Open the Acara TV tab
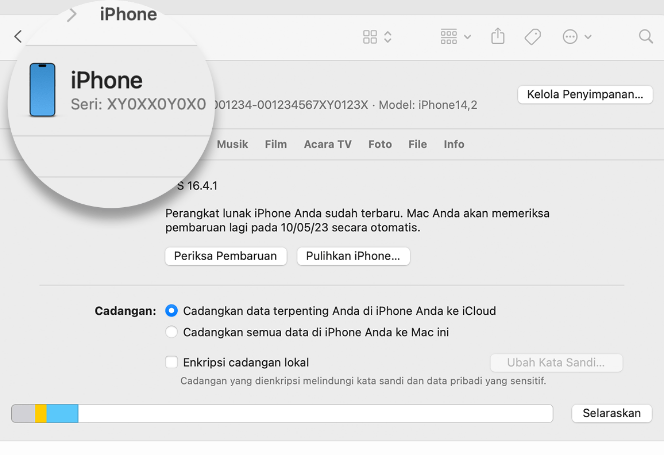Screen dimensions: 664x455 (x=328, y=144)
